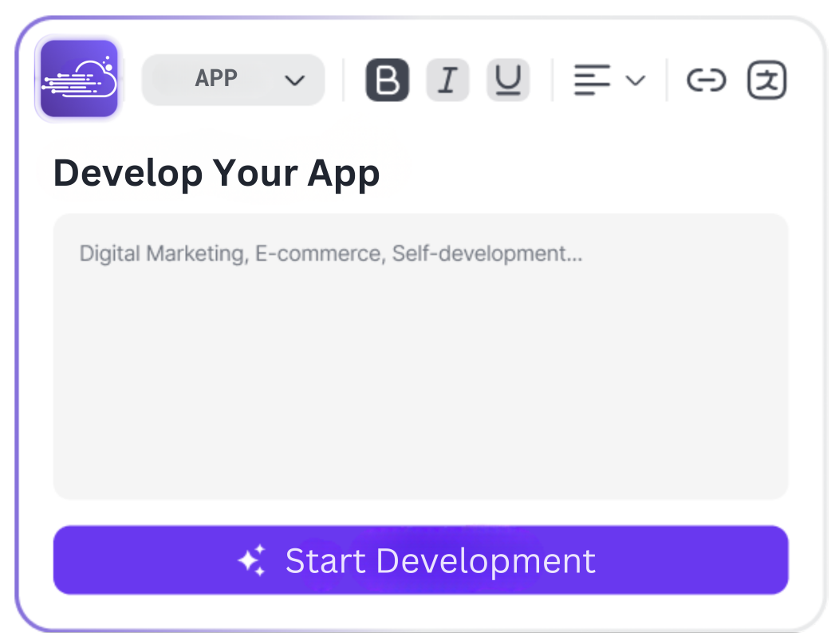
Task: Click the Start Development button
Action: (420, 560)
